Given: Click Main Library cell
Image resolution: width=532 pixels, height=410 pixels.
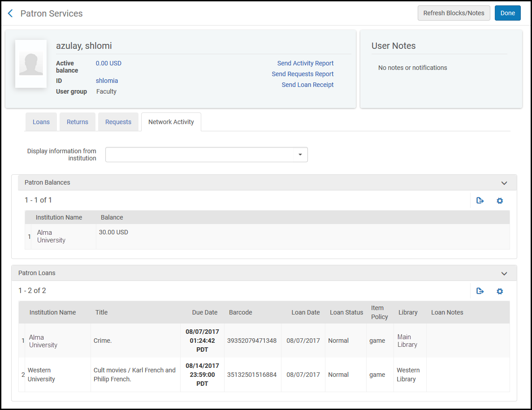Looking at the screenshot, I should [x=407, y=341].
